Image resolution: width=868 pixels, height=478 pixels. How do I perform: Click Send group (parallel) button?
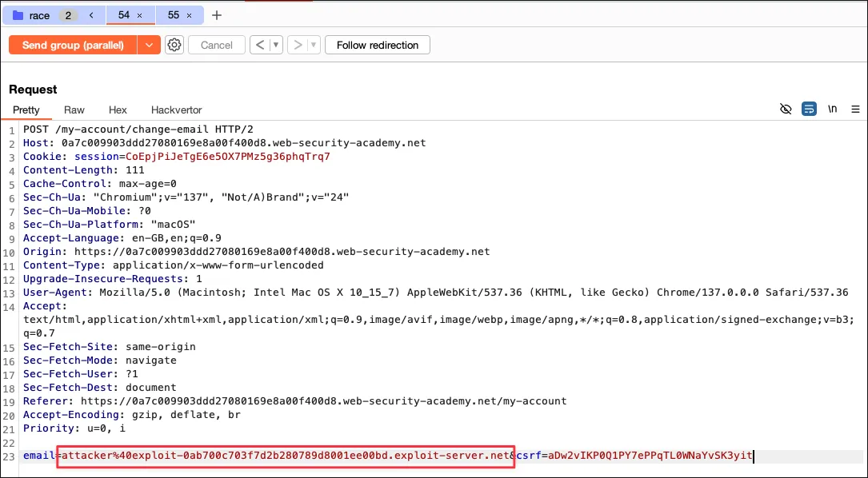73,46
